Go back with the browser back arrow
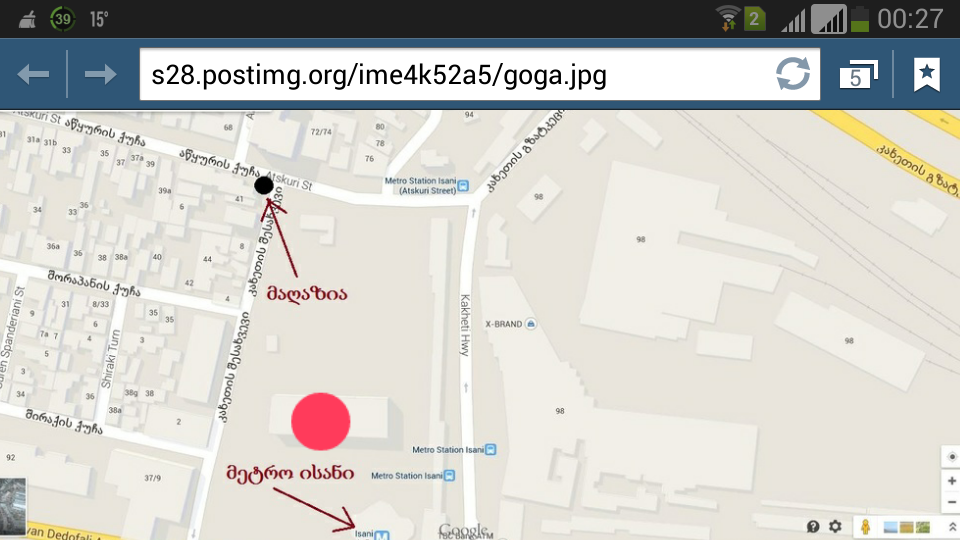960x540 pixels. pyautogui.click(x=33, y=74)
